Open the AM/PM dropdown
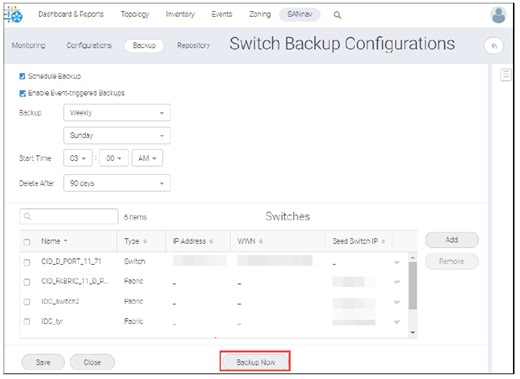The width and height of the screenshot is (520, 379). (x=147, y=158)
